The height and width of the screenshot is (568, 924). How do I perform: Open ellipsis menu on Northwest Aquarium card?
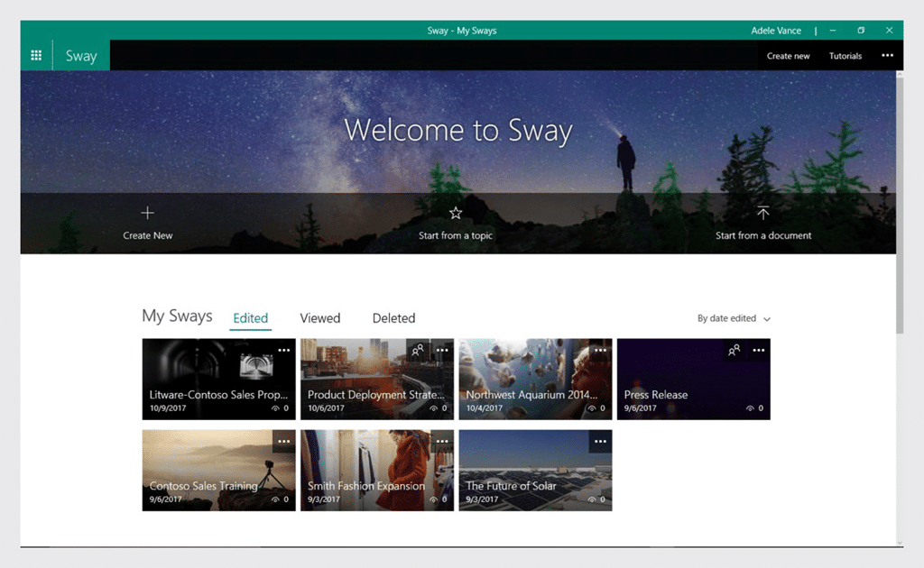(x=600, y=350)
